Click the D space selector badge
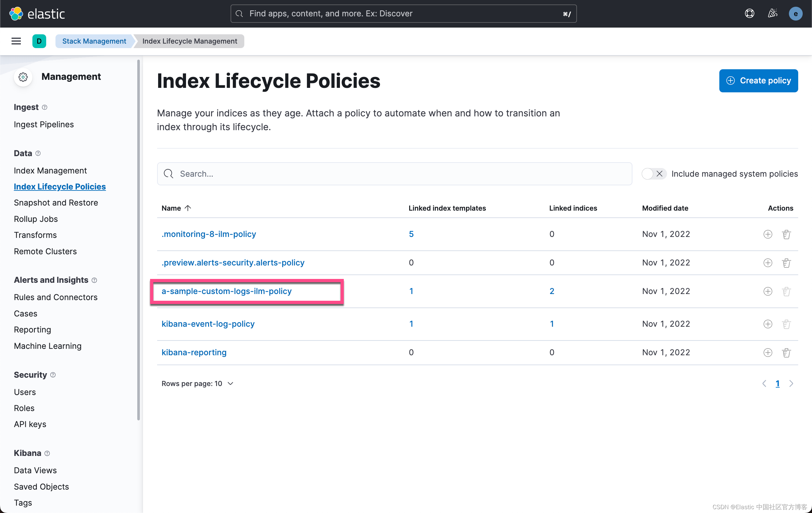The height and width of the screenshot is (513, 812). [39, 41]
